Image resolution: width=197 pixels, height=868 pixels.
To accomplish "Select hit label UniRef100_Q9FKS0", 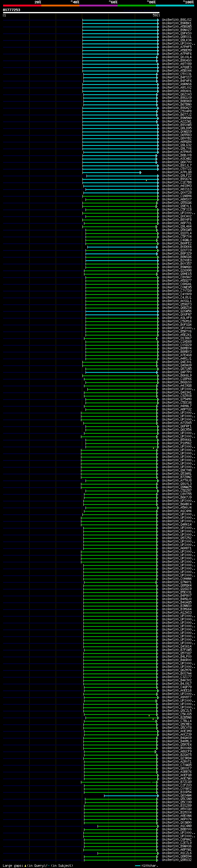I will click(x=177, y=33).
